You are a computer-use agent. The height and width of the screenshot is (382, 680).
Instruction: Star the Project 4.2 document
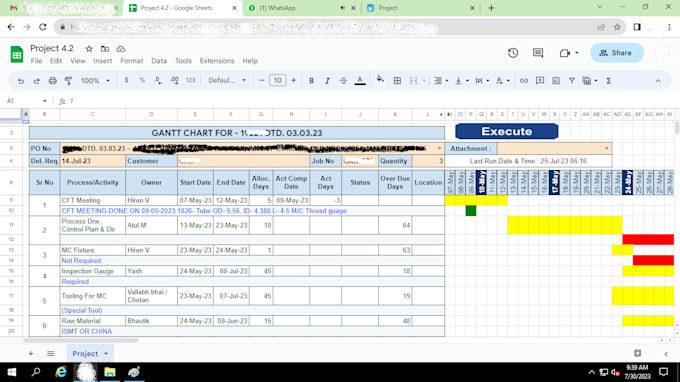click(89, 49)
